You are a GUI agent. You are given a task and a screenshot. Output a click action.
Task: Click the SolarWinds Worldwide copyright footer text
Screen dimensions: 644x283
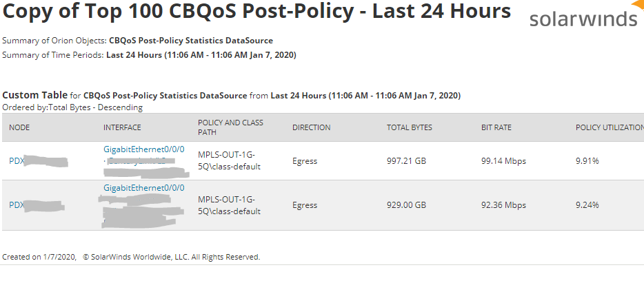coord(171,257)
